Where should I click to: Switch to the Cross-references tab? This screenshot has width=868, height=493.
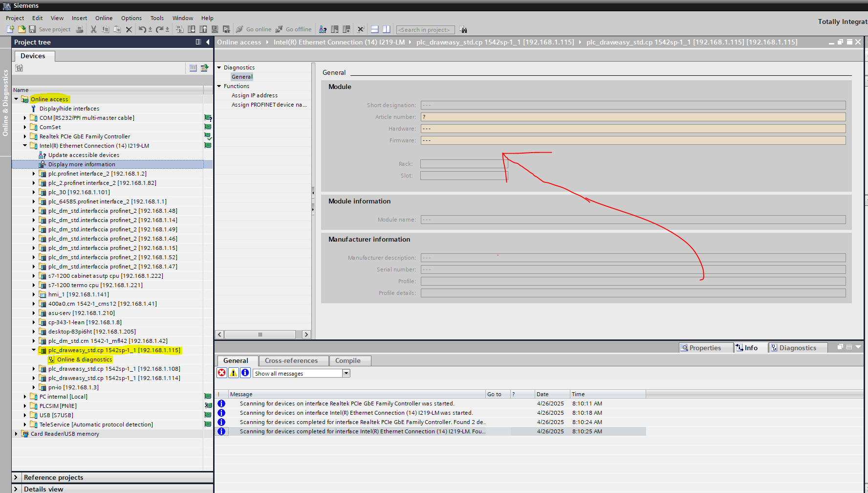291,360
